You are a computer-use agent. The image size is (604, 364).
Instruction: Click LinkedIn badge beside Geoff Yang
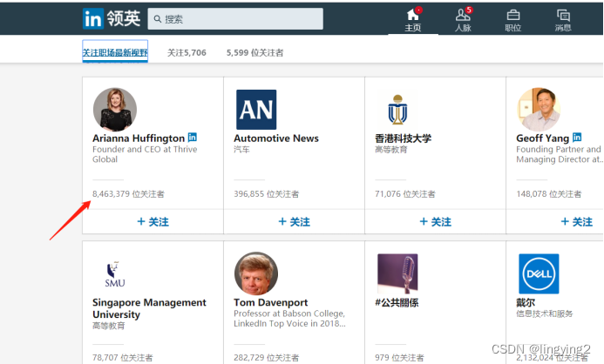pyautogui.click(x=577, y=137)
